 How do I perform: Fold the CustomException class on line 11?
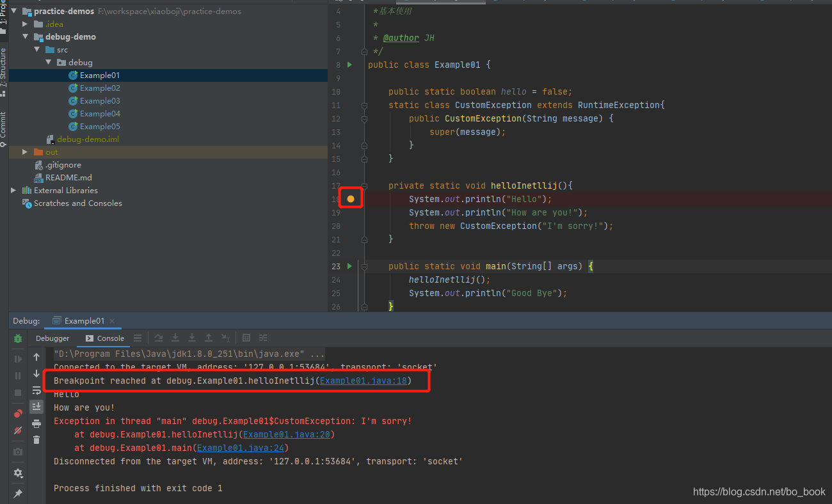tap(364, 105)
